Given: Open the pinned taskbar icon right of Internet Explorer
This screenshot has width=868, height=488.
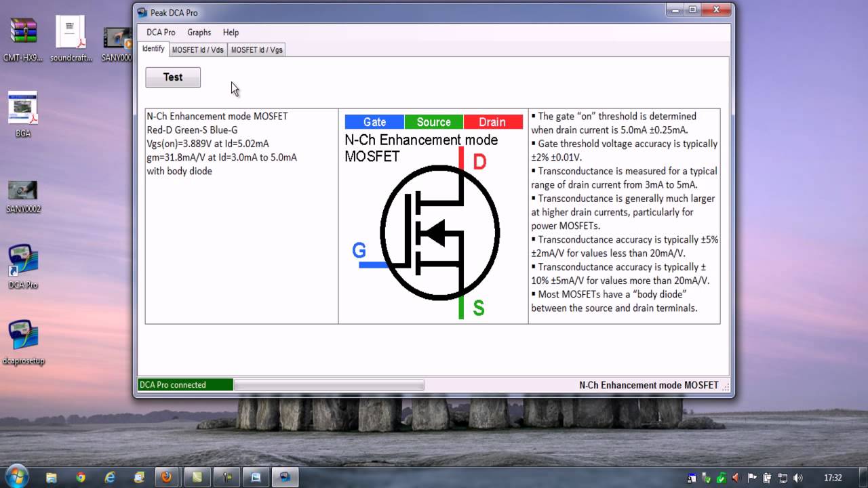Looking at the screenshot, I should click(139, 477).
